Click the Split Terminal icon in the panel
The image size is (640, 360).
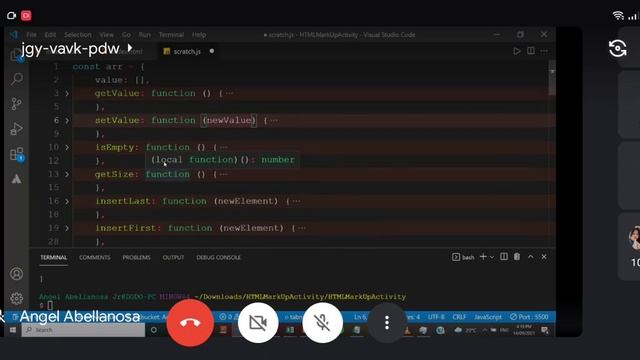click(x=504, y=257)
